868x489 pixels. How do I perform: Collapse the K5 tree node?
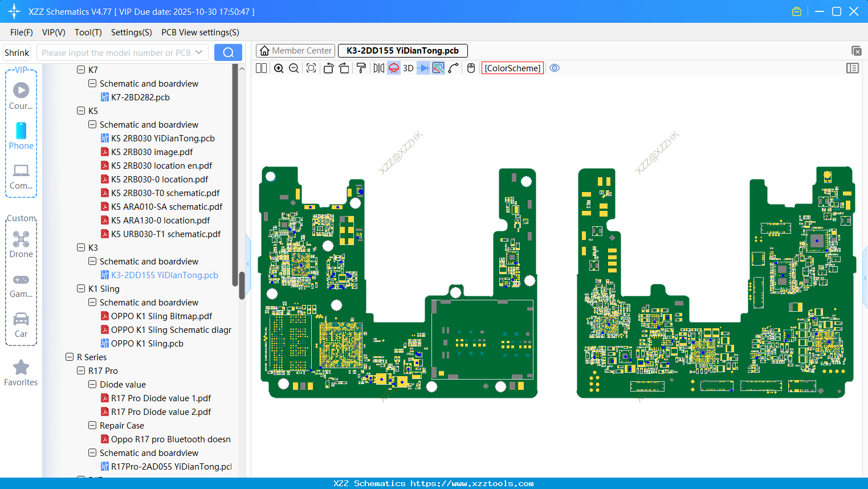tap(80, 111)
